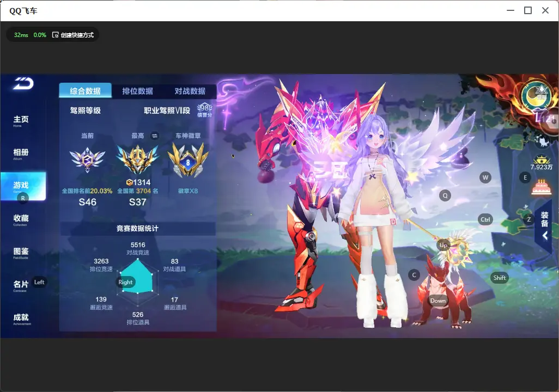The width and height of the screenshot is (559, 392).
Task: Click the 创建快捷方式 shortcut button
Action: [72, 35]
